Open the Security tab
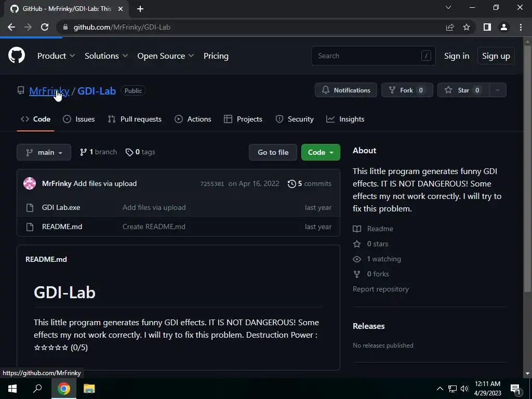The width and height of the screenshot is (532, 399). 294,119
